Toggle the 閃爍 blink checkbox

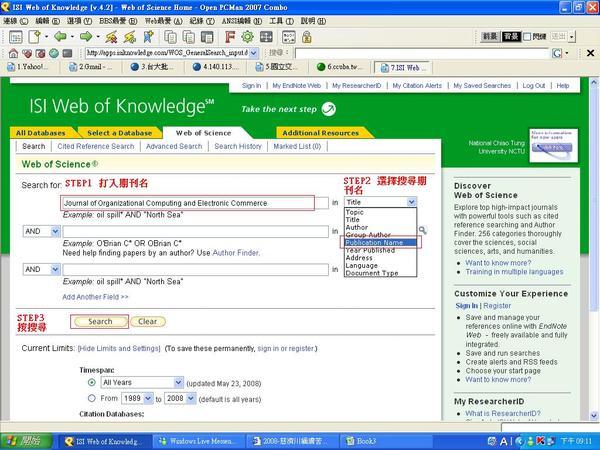point(527,37)
